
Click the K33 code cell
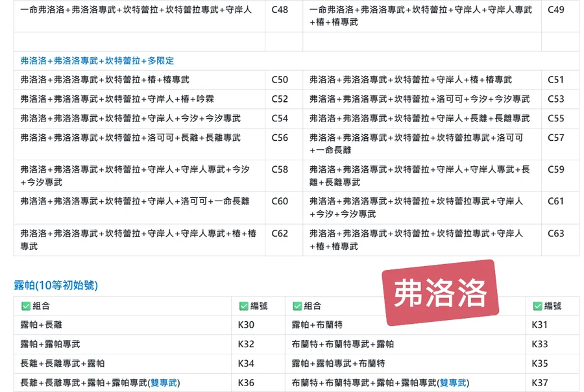tap(540, 344)
